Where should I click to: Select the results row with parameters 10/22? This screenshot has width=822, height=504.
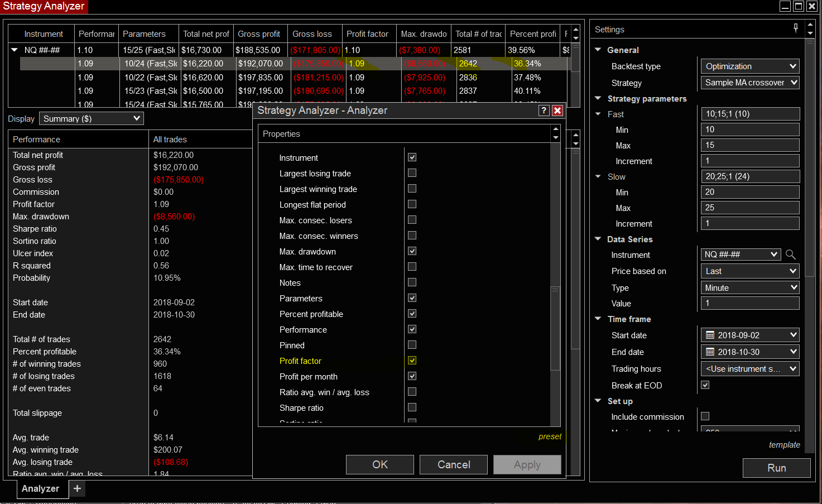pos(294,78)
